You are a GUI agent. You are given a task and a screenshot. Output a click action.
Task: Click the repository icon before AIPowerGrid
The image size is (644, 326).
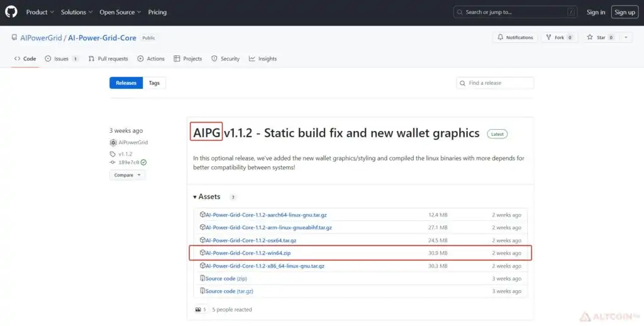coord(14,37)
